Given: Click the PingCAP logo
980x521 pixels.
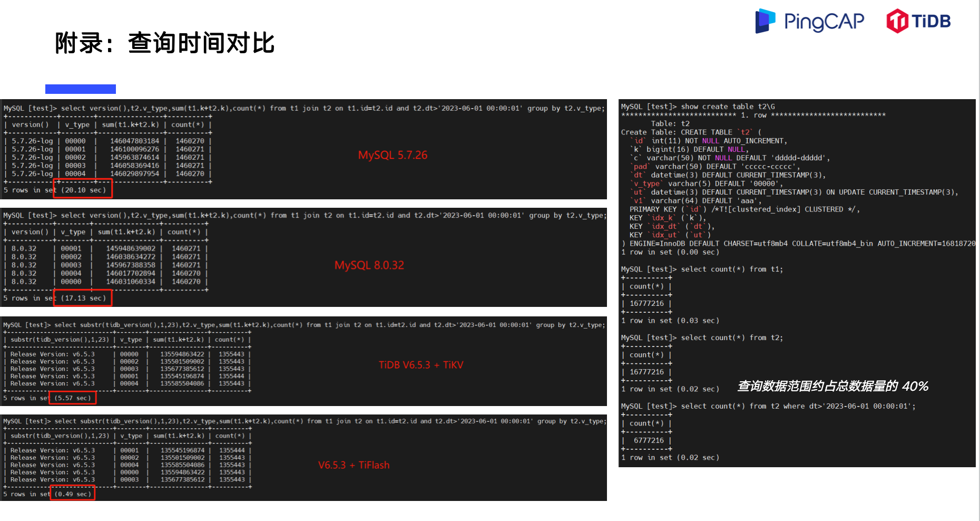Looking at the screenshot, I should pyautogui.click(x=809, y=21).
